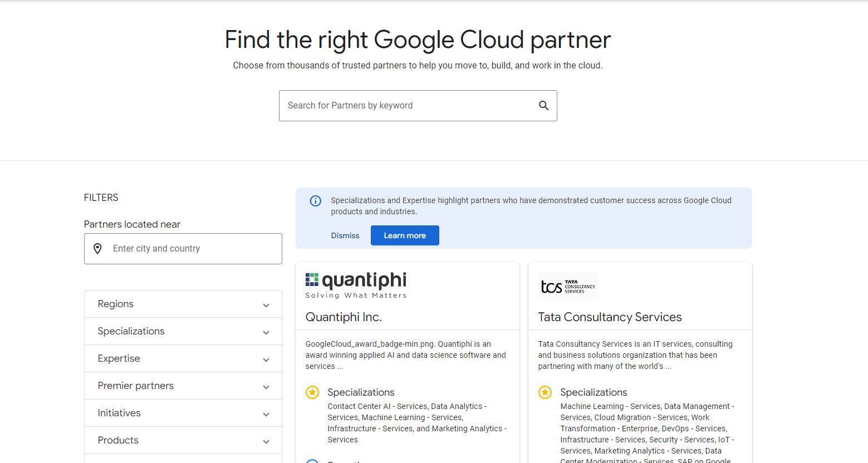Click the info icon in the blue banner
This screenshot has width=868, height=463.
pos(315,201)
